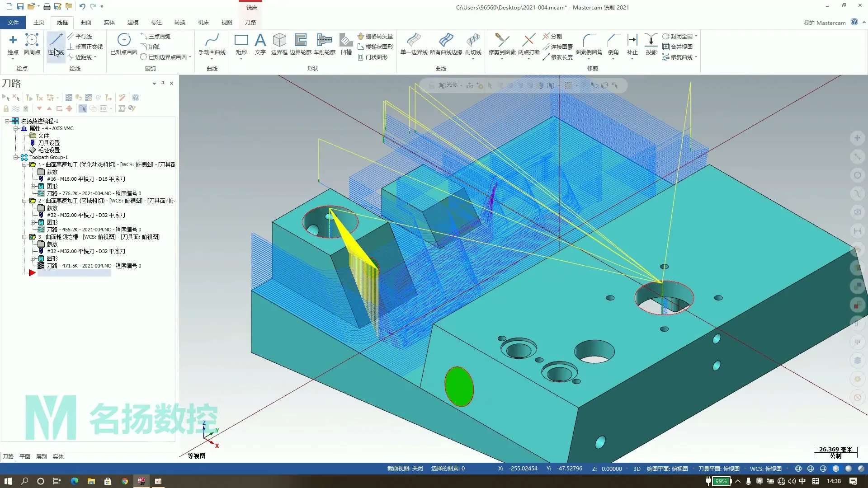Toggle operation lock icon in toolpath manager
This screenshot has width=868, height=488.
pos(6,108)
